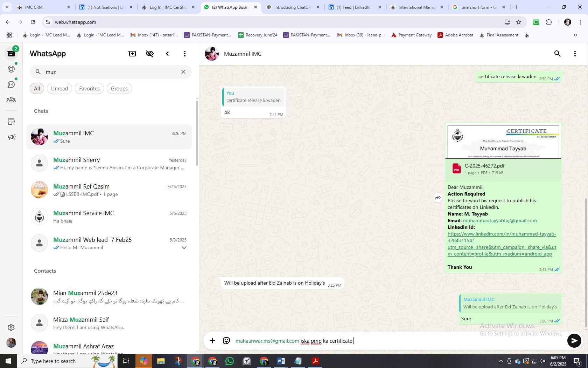588x368 pixels.
Task: Click the chat list scrollbar
Action: coord(197,133)
